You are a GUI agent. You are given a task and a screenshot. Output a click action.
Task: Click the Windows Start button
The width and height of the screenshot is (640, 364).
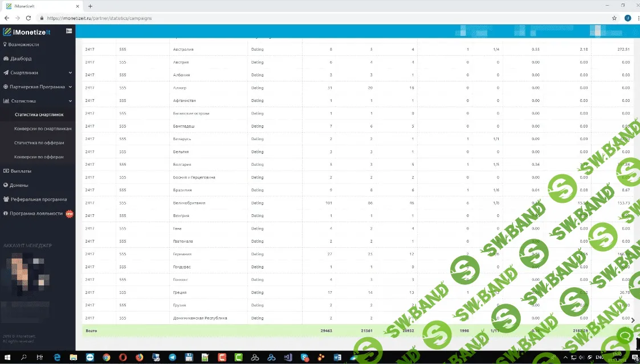7,357
